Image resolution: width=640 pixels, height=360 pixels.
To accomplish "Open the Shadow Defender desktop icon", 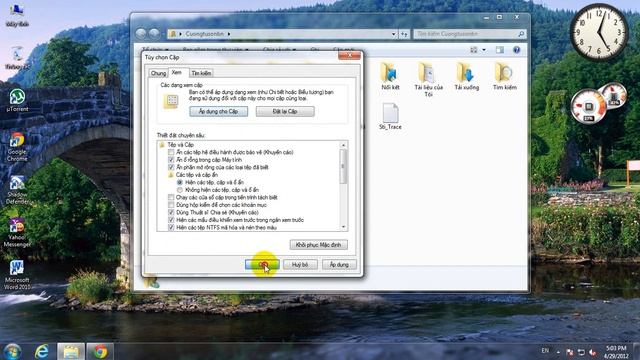I will [17, 190].
